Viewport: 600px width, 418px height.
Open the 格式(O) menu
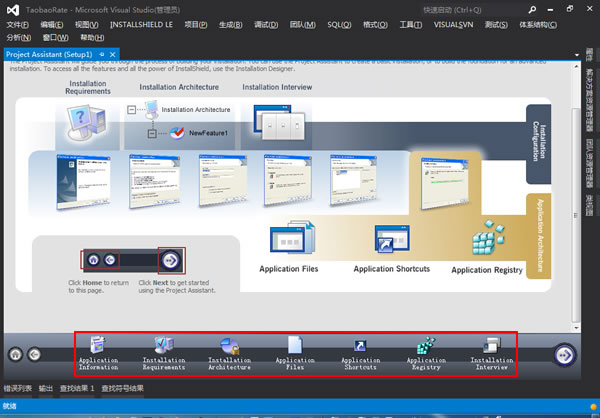pyautogui.click(x=375, y=25)
